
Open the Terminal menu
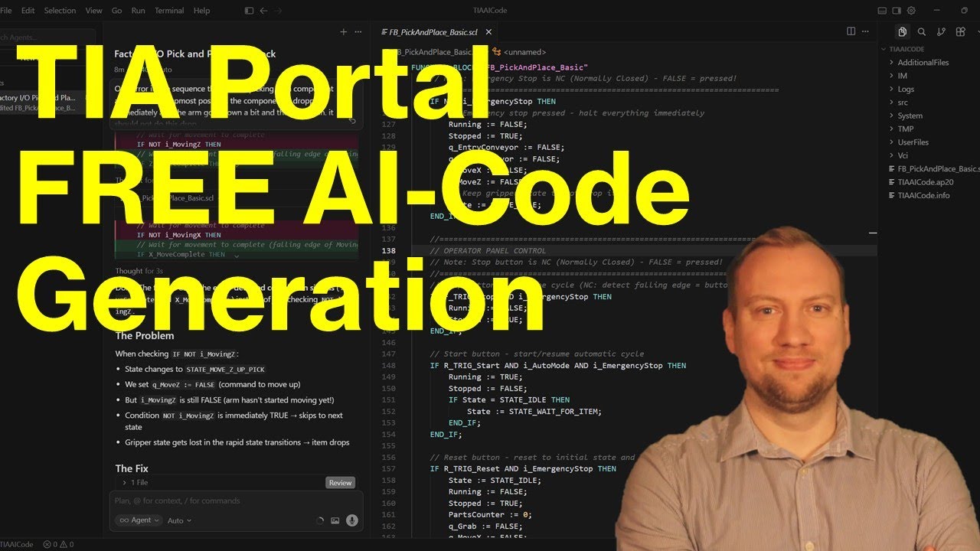[x=169, y=11]
